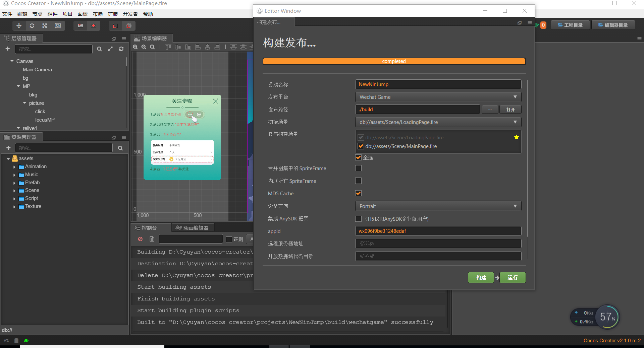
Task: Select the rotate transform tool
Action: click(32, 26)
